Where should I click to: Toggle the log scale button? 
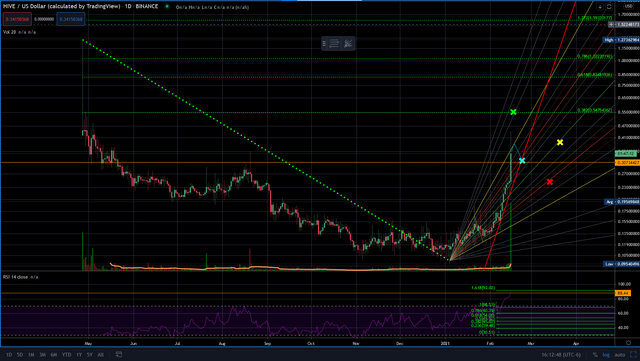point(606,355)
